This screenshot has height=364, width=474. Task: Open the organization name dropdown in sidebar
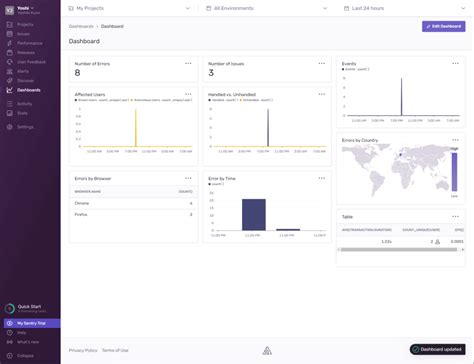[25, 8]
